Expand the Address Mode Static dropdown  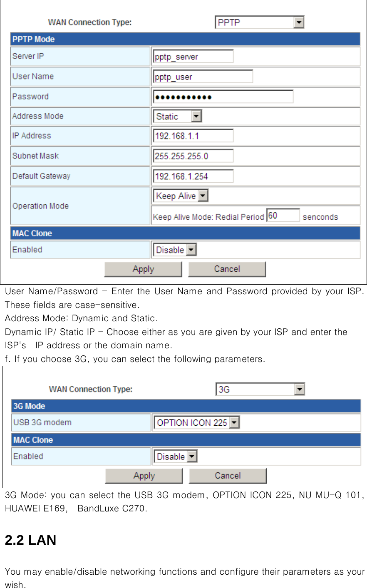click(178, 117)
